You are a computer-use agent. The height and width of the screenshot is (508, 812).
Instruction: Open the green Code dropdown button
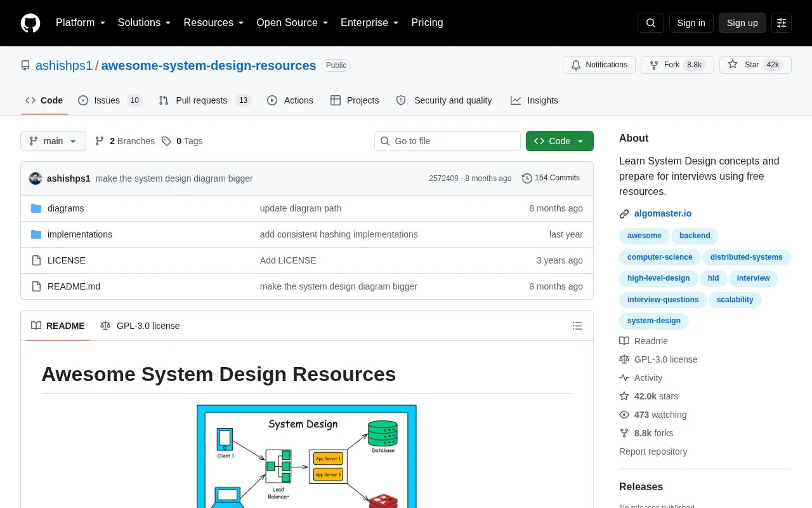[560, 141]
